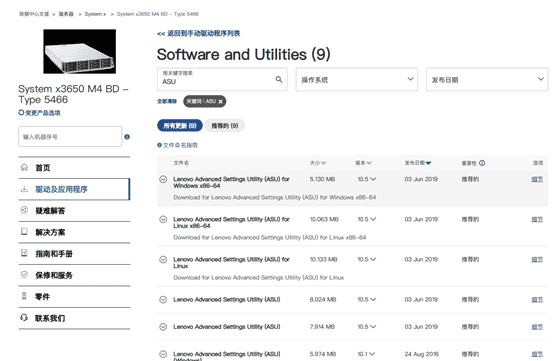Click the file naming guide info icon

point(159,145)
